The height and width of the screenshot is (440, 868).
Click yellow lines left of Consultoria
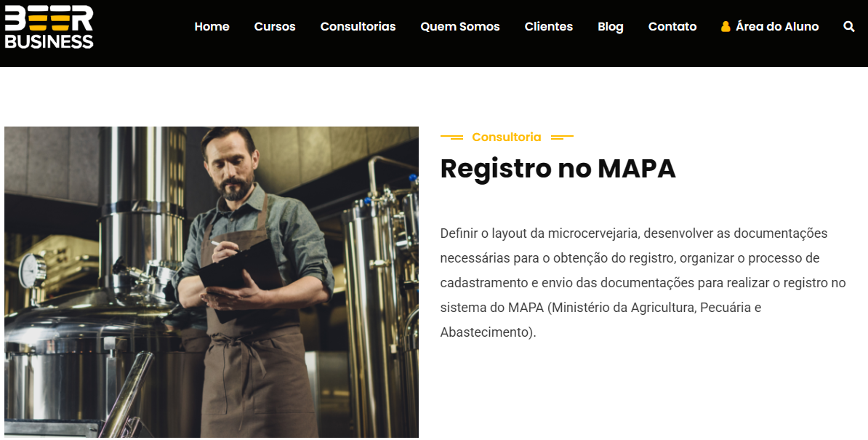pos(451,137)
